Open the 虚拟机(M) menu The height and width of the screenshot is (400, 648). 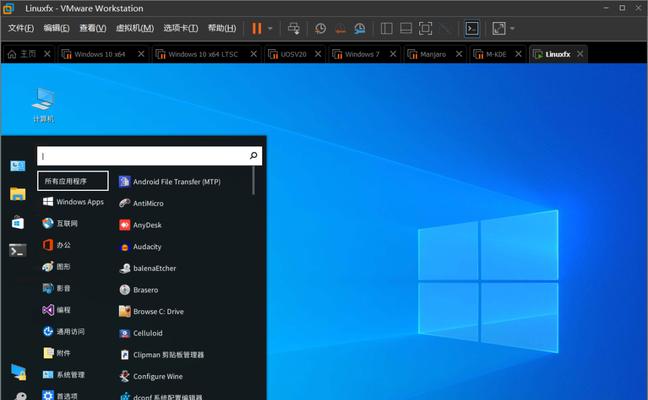135,28
